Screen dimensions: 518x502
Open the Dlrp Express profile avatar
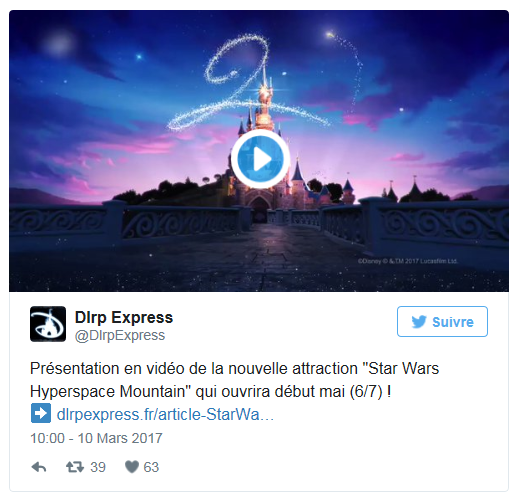pyautogui.click(x=48, y=324)
